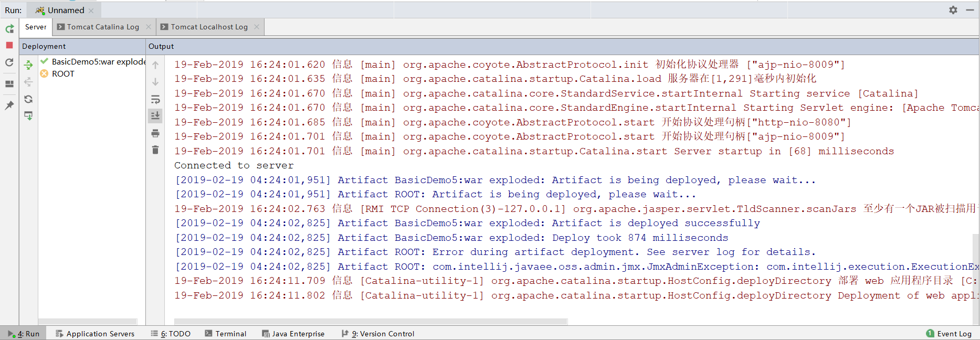This screenshot has height=340, width=980.
Task: Deploy all artifacts in Deployment panel
Action: pyautogui.click(x=28, y=65)
